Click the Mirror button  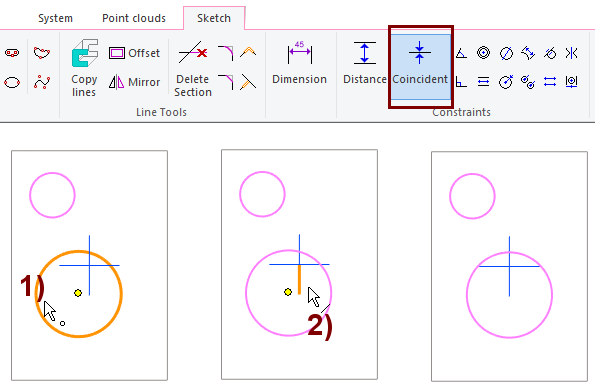[134, 82]
